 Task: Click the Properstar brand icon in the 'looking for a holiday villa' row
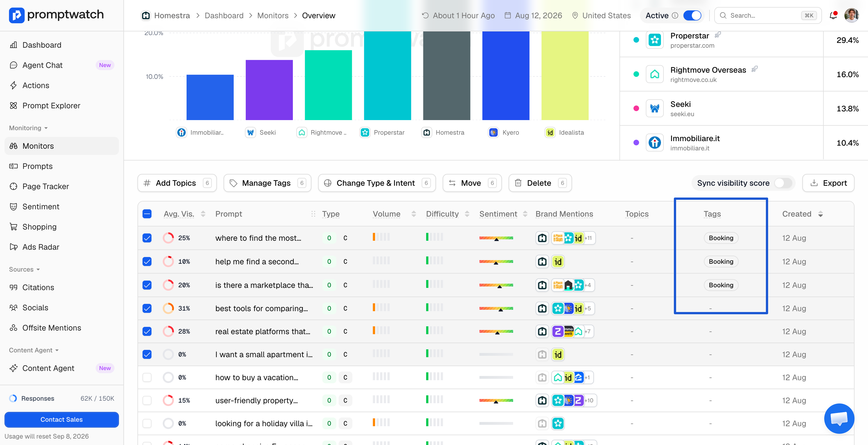558,423
